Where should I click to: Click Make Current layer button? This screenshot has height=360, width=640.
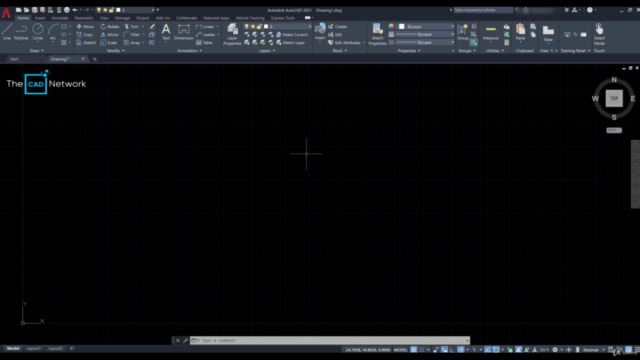[292, 35]
